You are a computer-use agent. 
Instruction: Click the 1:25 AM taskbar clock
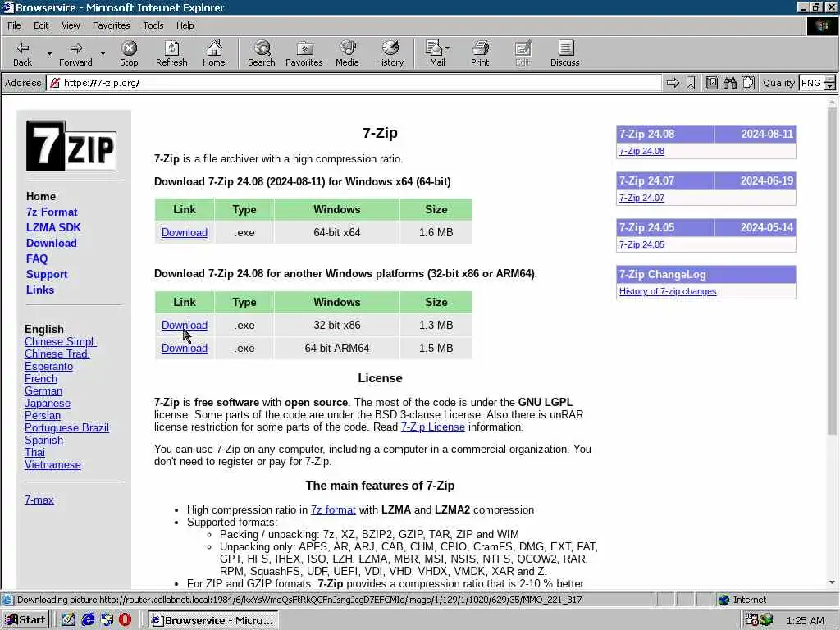(806, 620)
